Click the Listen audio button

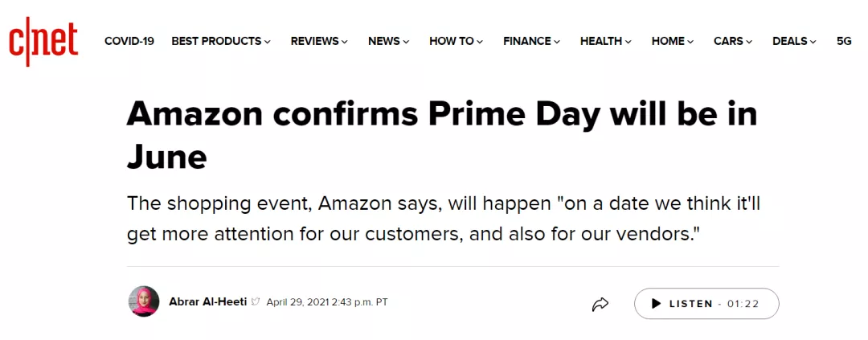[x=706, y=304]
